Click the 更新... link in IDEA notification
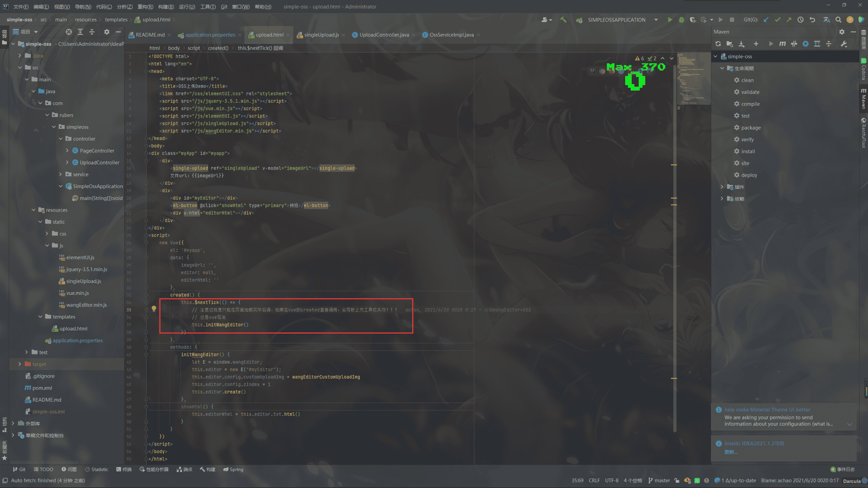868x488 pixels. 730,452
